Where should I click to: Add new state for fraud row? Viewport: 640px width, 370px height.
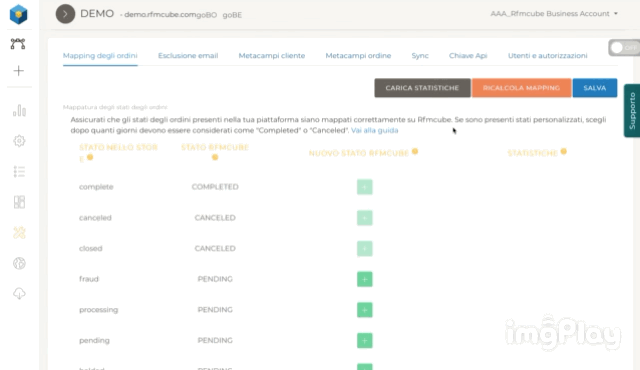point(364,279)
